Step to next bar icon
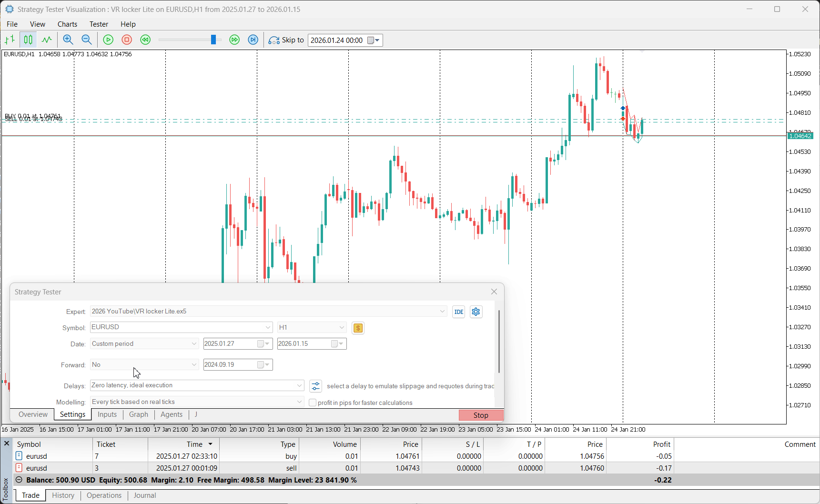 click(253, 40)
